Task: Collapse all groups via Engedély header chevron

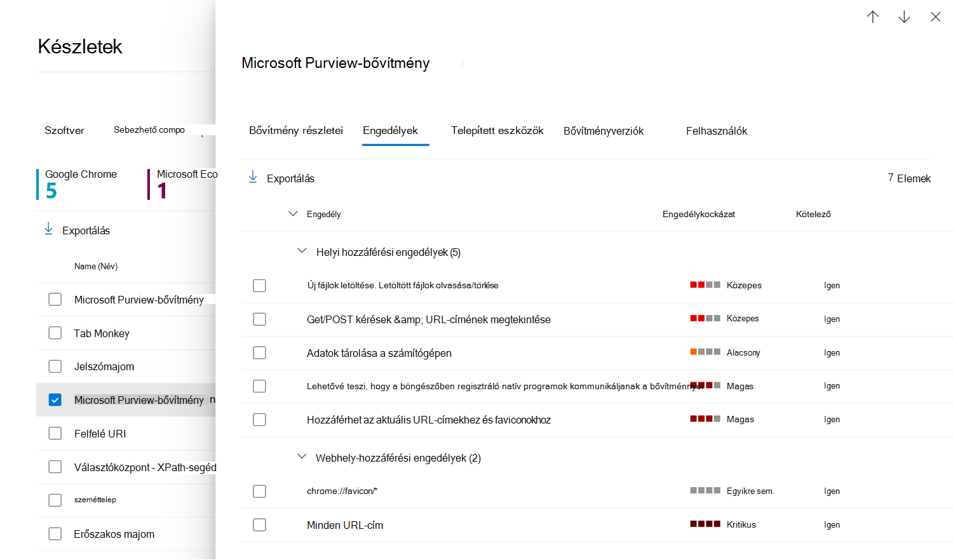Action: point(293,214)
